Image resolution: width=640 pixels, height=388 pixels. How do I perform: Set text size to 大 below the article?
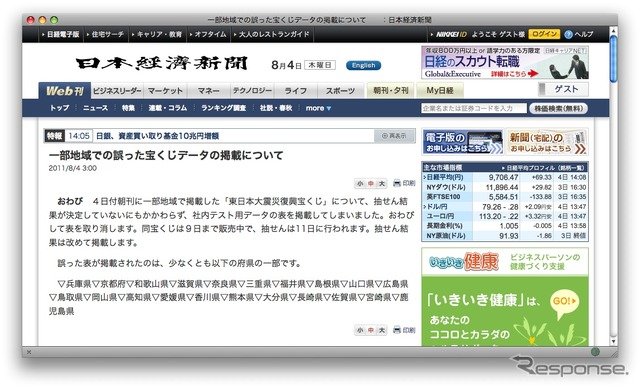pyautogui.click(x=381, y=330)
